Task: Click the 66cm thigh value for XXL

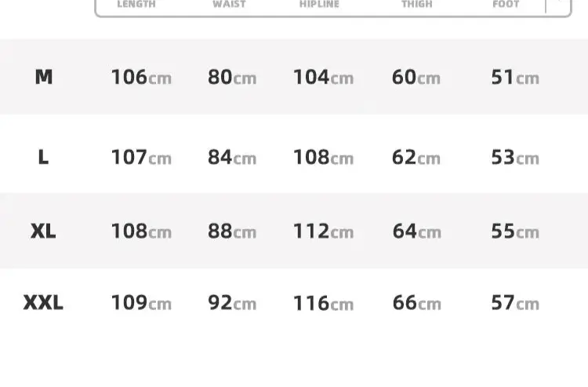Action: tap(416, 303)
